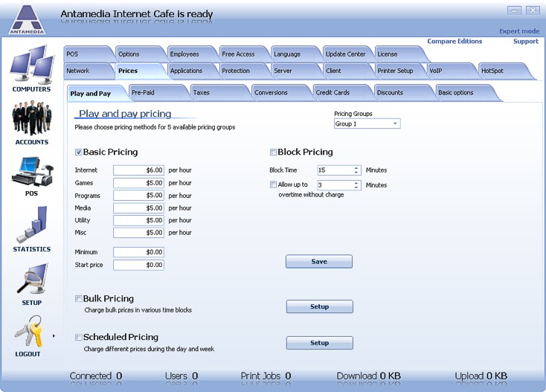The image size is (546, 392).
Task: Open the Update Center tab
Action: tap(347, 54)
